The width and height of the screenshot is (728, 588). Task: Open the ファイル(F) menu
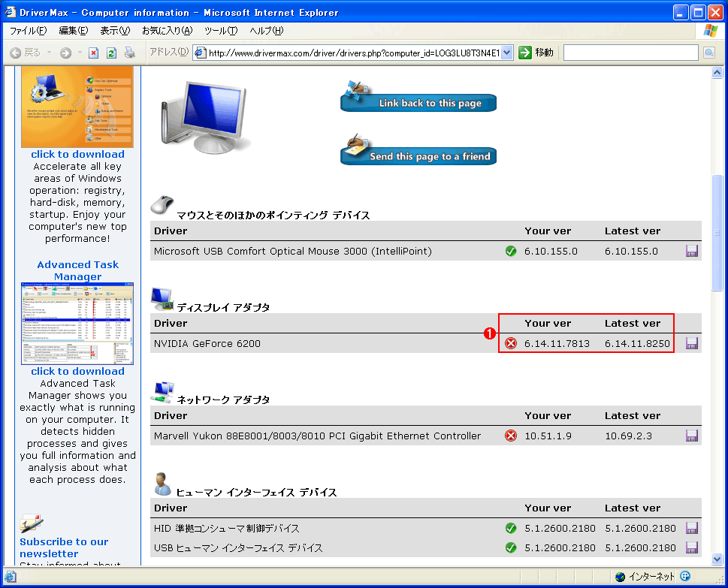point(29,31)
